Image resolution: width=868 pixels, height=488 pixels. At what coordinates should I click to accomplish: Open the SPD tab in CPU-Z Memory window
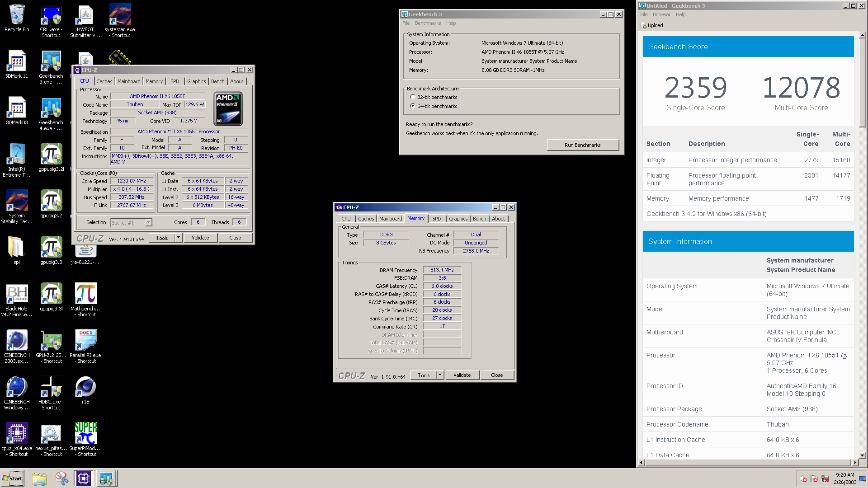pos(436,219)
